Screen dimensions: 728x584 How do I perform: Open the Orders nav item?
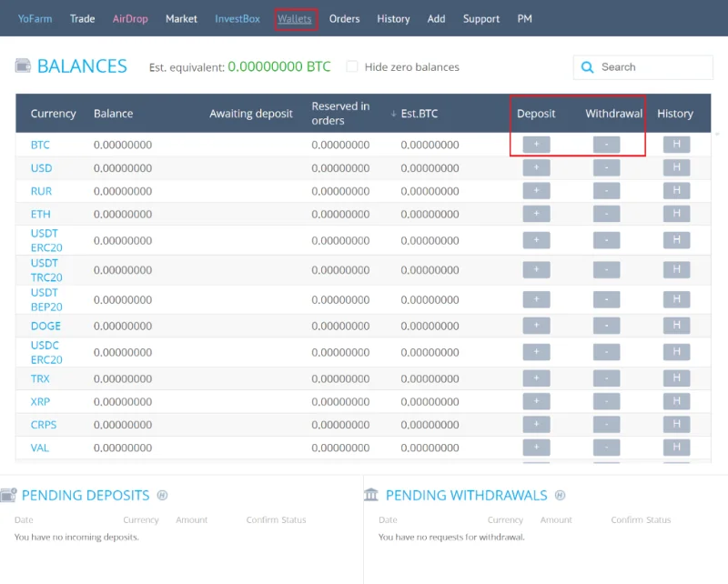[344, 18]
